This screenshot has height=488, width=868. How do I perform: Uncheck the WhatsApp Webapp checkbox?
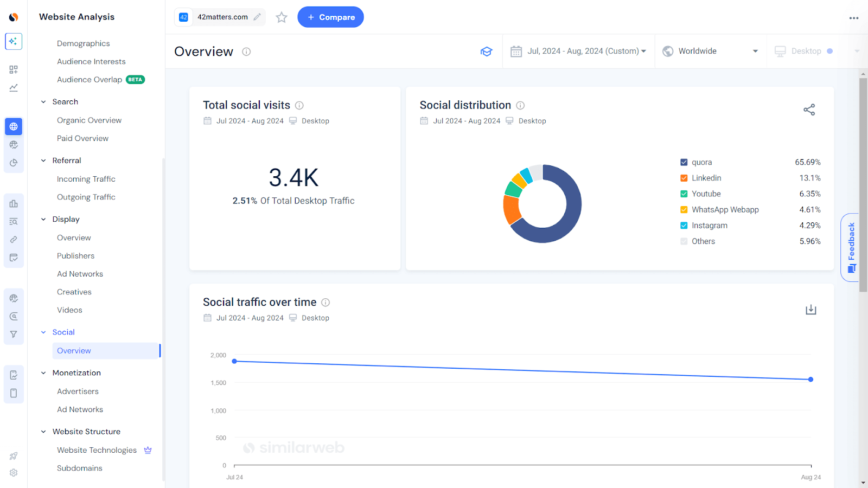[x=684, y=210]
